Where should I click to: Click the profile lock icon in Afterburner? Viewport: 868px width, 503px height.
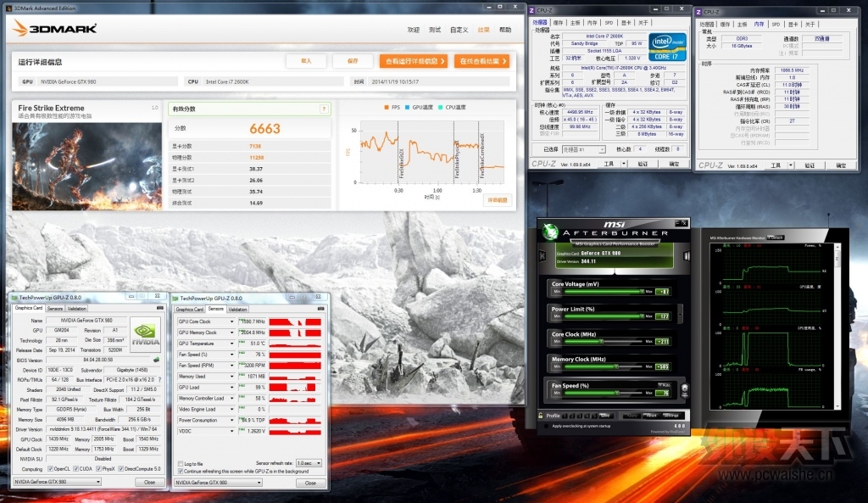click(540, 415)
